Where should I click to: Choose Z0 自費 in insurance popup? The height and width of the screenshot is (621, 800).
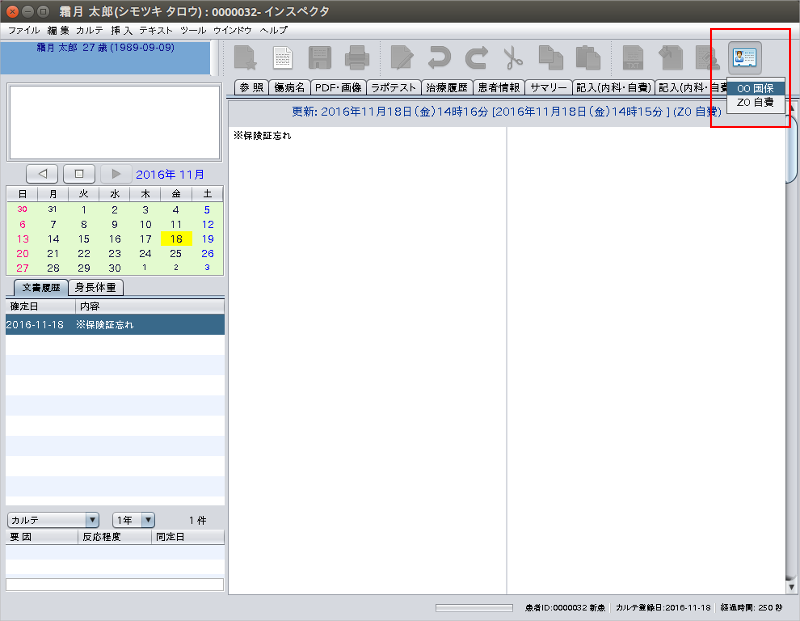(755, 102)
